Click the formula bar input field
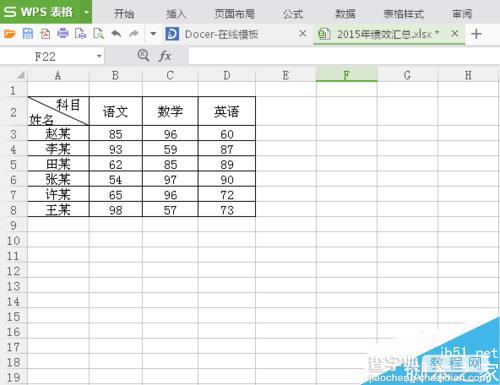The height and width of the screenshot is (385, 500). 344,56
